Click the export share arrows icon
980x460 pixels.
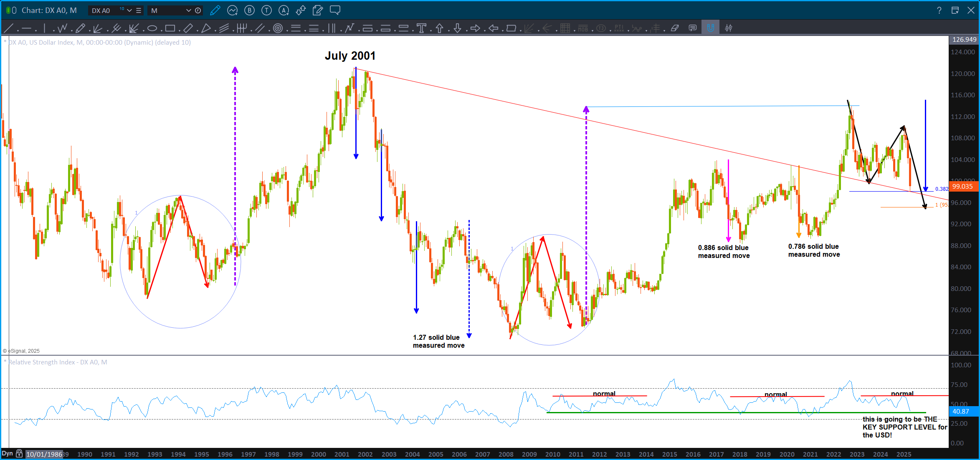click(x=301, y=10)
